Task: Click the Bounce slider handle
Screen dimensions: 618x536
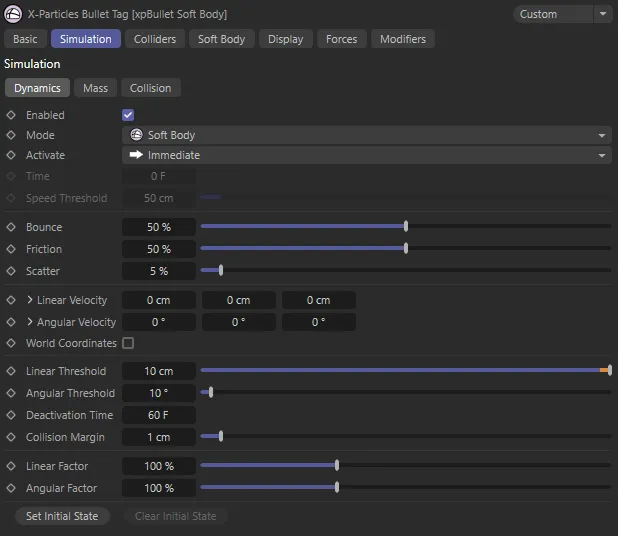Action: tap(405, 227)
